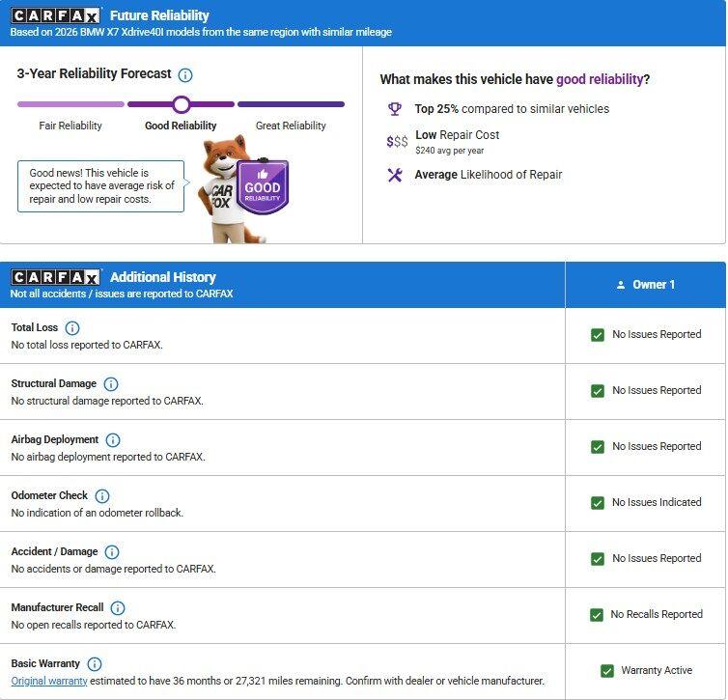Screen dimensions: 728x700
Task: Click the Accident / Damage info icon
Action: click(112, 552)
